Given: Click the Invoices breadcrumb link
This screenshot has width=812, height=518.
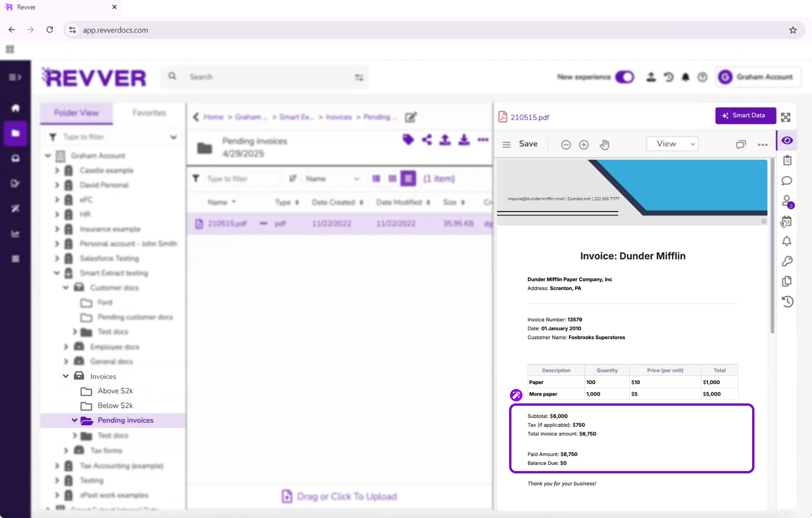Looking at the screenshot, I should 339,117.
